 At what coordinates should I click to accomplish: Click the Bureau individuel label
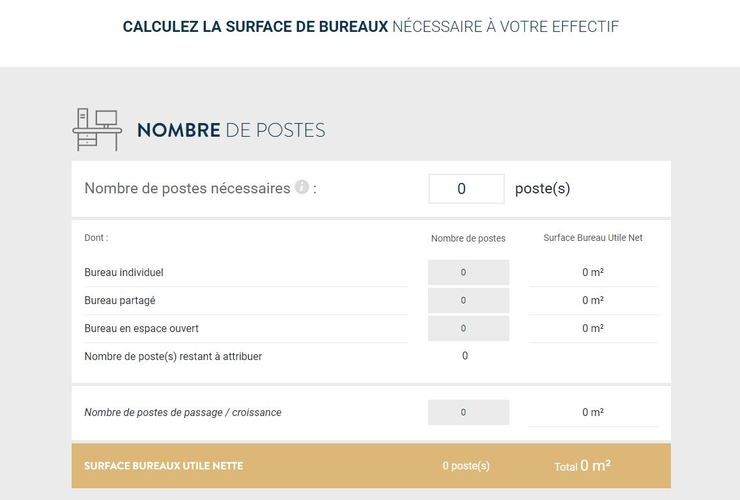coord(124,272)
